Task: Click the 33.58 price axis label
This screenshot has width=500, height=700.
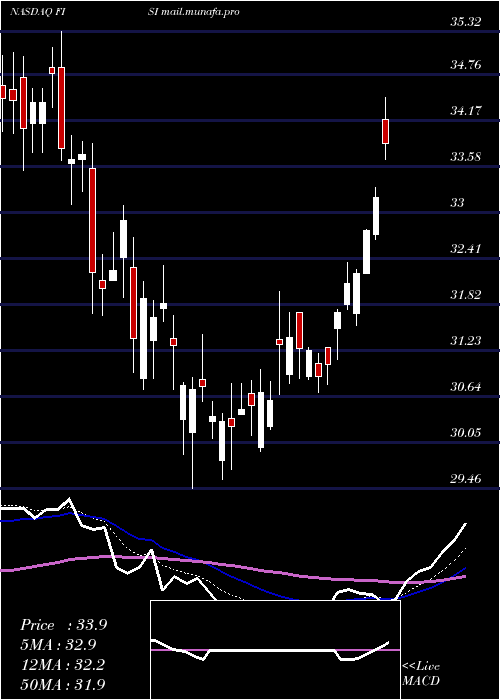Action: [x=466, y=157]
